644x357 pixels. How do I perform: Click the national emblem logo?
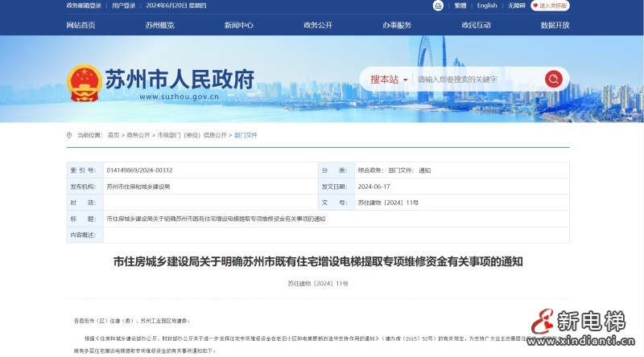click(x=85, y=83)
